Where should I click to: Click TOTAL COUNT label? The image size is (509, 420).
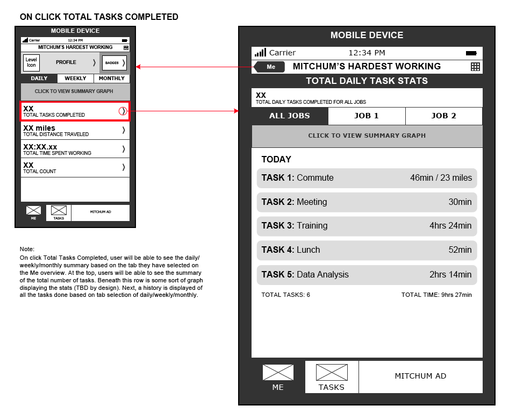40,172
